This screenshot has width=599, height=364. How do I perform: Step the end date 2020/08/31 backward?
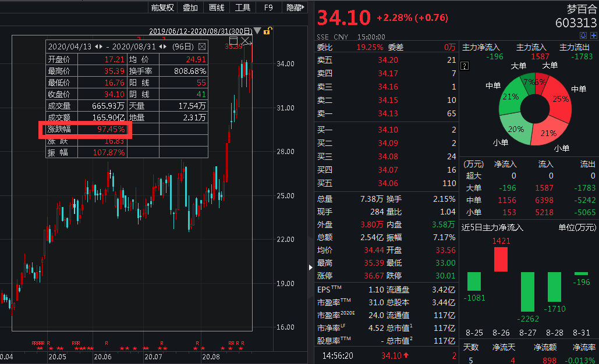[161, 47]
